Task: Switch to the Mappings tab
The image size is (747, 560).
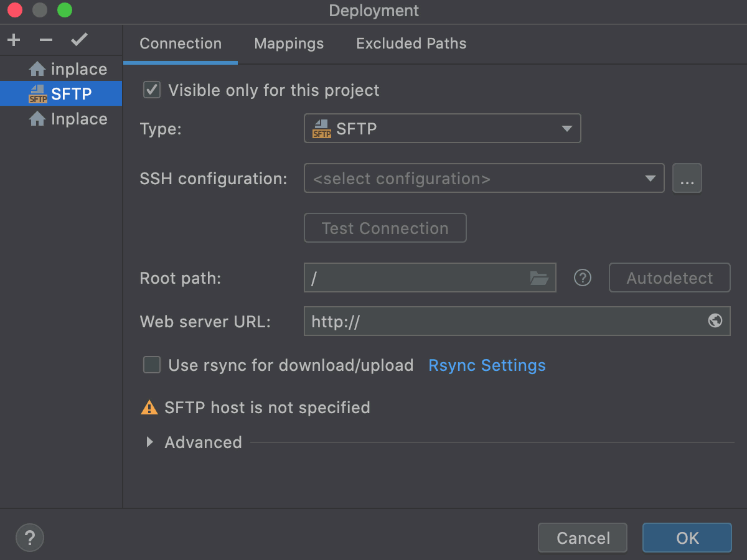Action: [288, 44]
